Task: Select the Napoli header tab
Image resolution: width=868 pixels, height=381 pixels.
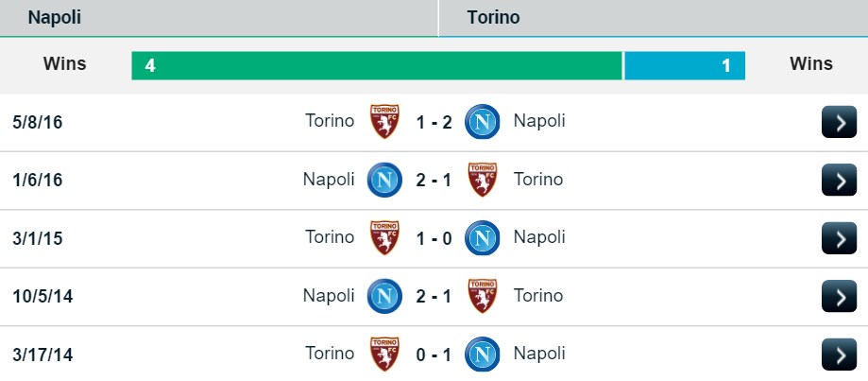Action: [x=219, y=18]
